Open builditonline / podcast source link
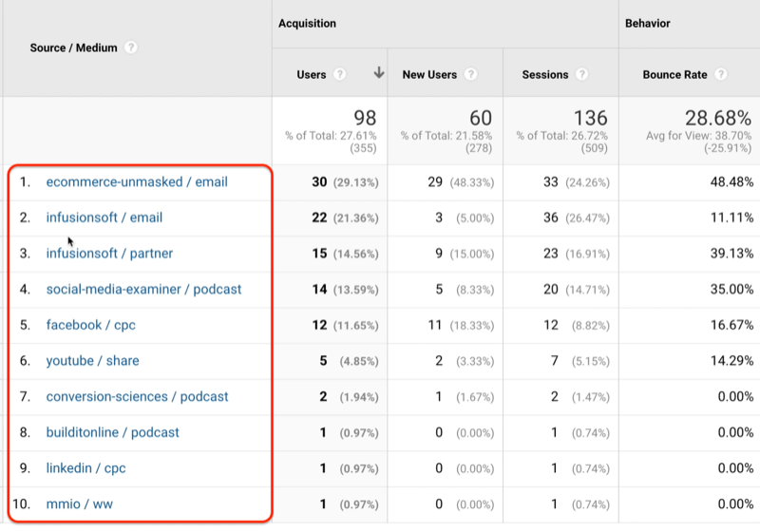 coord(112,432)
